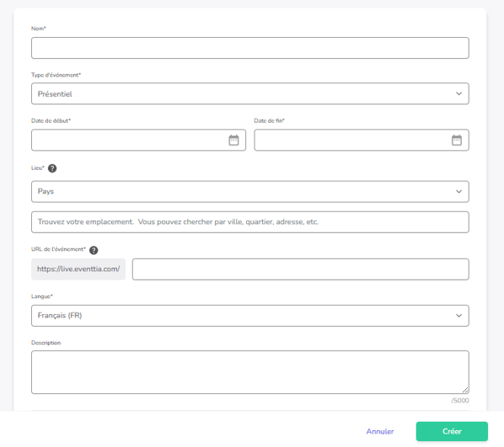Click the https://live.eventtia.com/ URL prefix box
The image size is (504, 447).
(x=78, y=269)
